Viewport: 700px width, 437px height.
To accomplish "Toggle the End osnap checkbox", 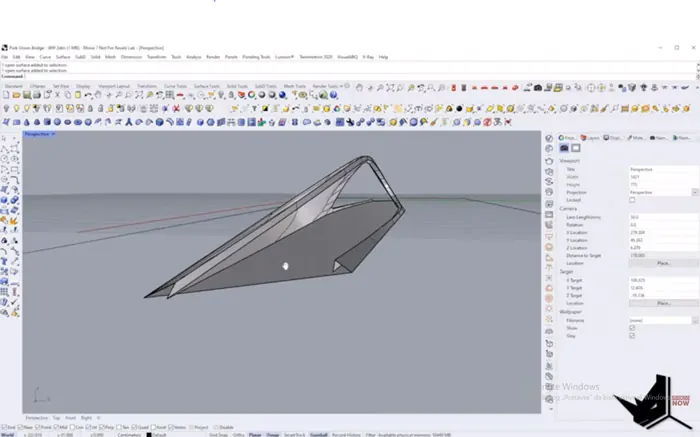I will pos(4,427).
